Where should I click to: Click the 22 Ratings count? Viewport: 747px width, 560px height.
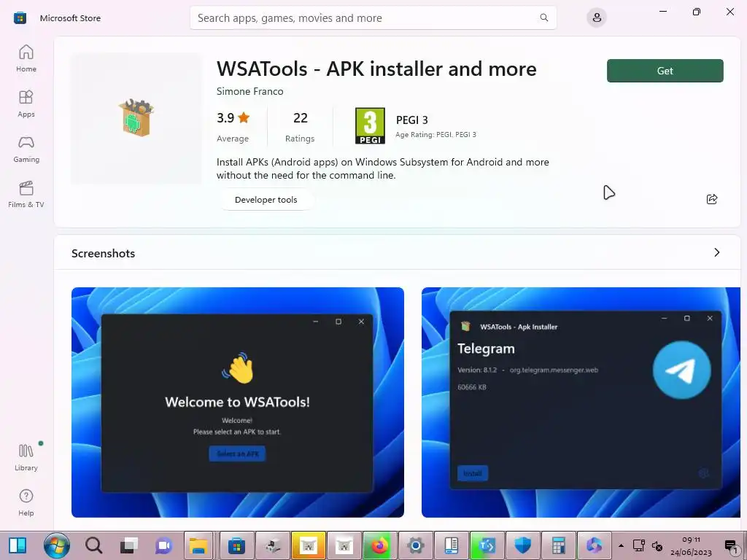tap(300, 127)
